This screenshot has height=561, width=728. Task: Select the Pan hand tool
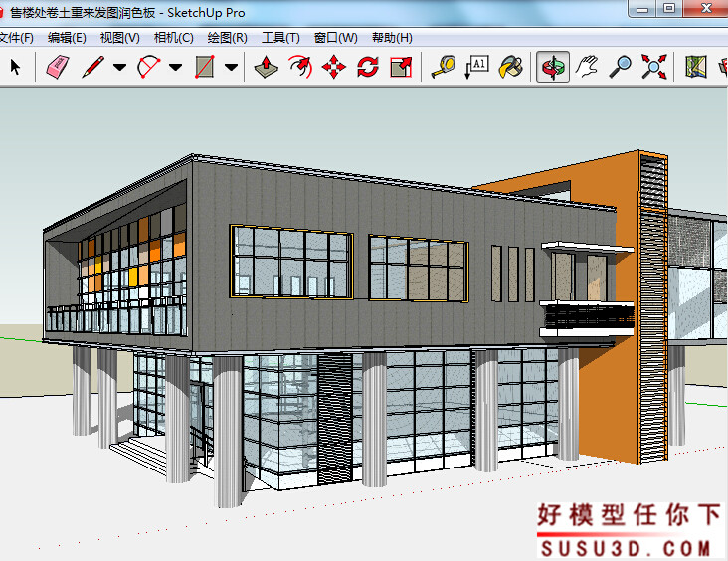coord(587,67)
